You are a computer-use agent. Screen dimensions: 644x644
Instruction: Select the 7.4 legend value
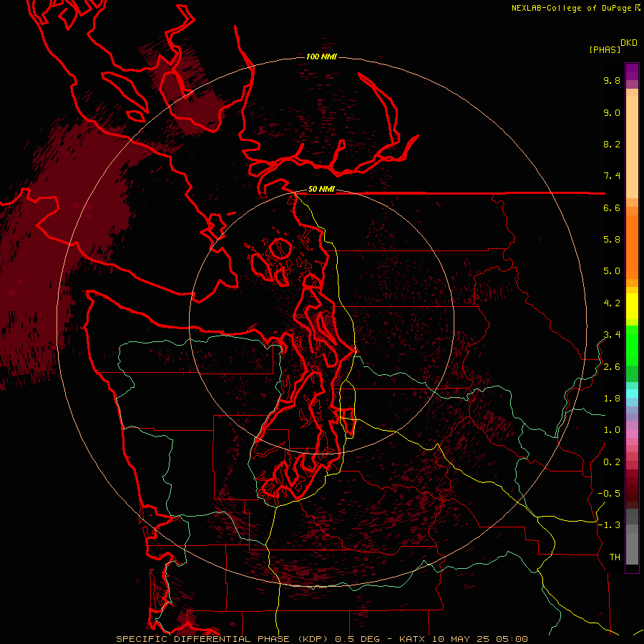tap(612, 176)
